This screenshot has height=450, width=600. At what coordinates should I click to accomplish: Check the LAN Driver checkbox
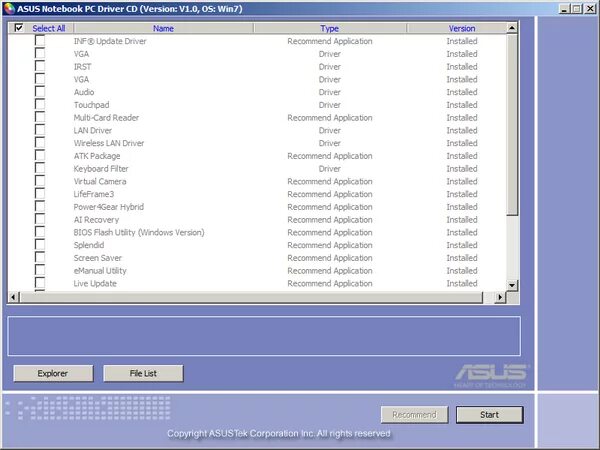coord(40,130)
